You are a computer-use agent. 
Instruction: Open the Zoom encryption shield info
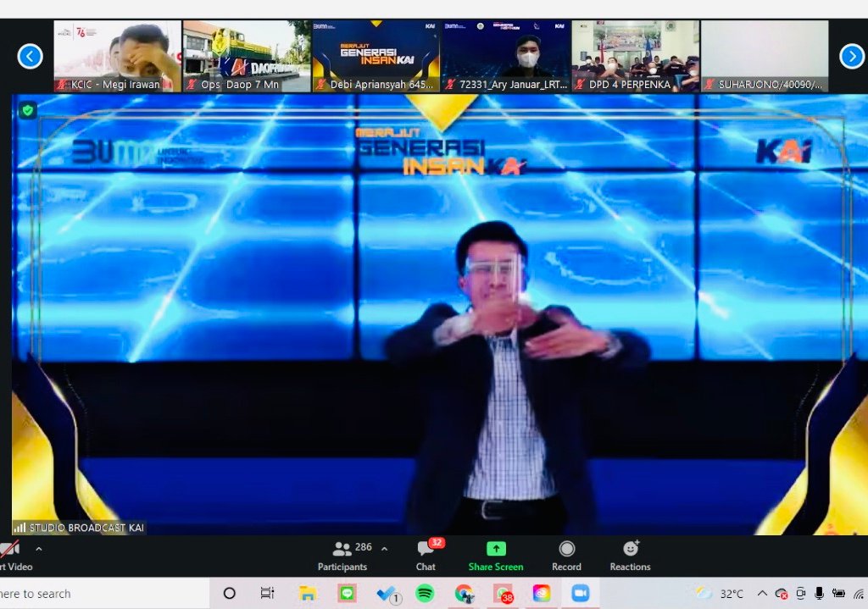point(28,111)
